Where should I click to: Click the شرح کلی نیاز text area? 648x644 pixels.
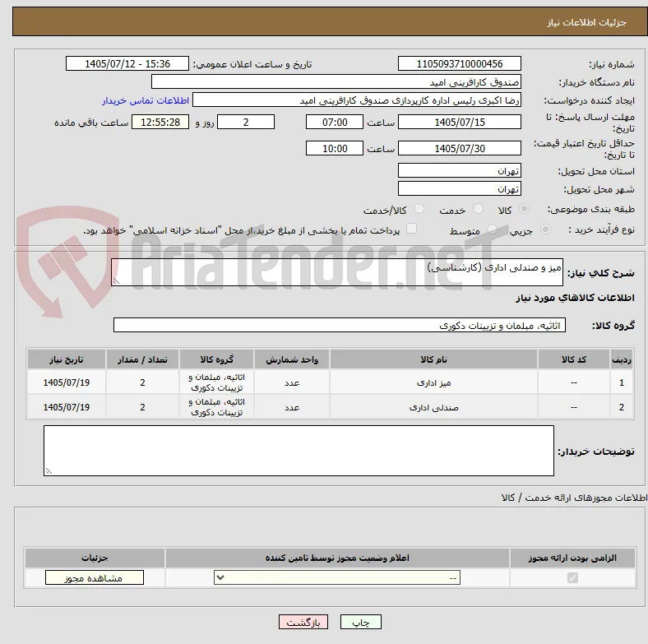[337, 272]
